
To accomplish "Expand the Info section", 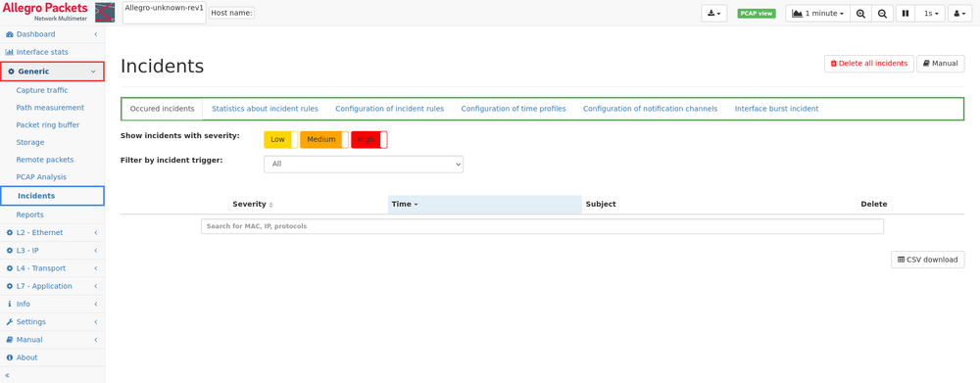I will (52, 304).
